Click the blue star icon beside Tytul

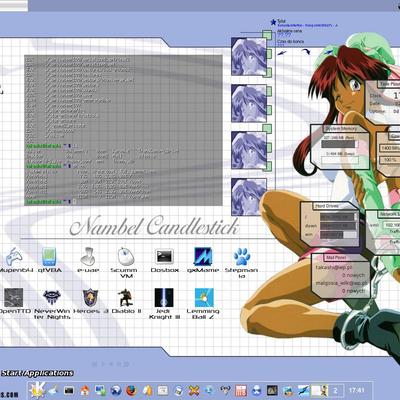point(273,22)
